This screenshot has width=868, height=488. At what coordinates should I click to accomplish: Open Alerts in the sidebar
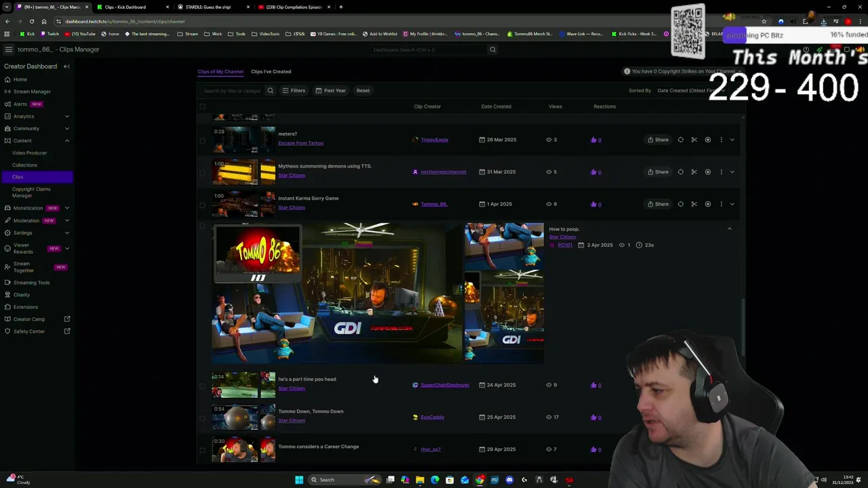pyautogui.click(x=20, y=104)
